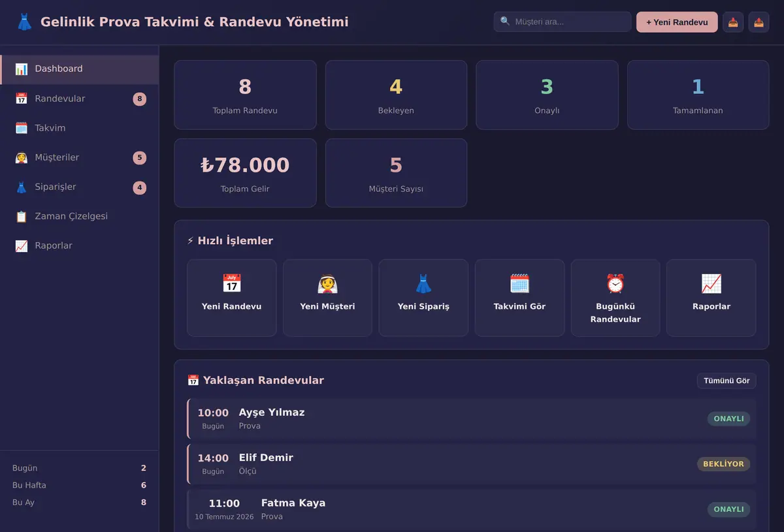Viewport: 784px width, 532px height.
Task: Click the Gelinlik Prova Takvimi app title
Action: 194,22
